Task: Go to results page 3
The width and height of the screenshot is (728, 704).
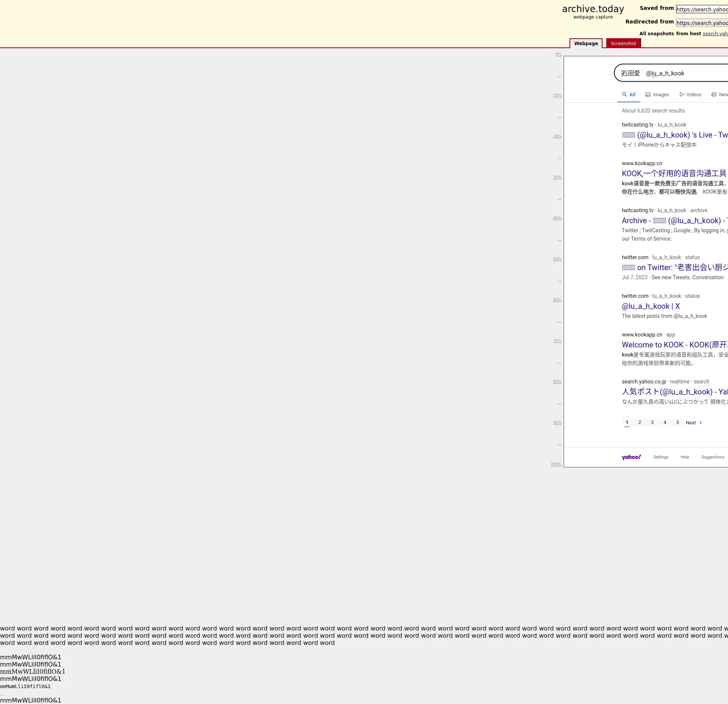Action: tap(652, 422)
